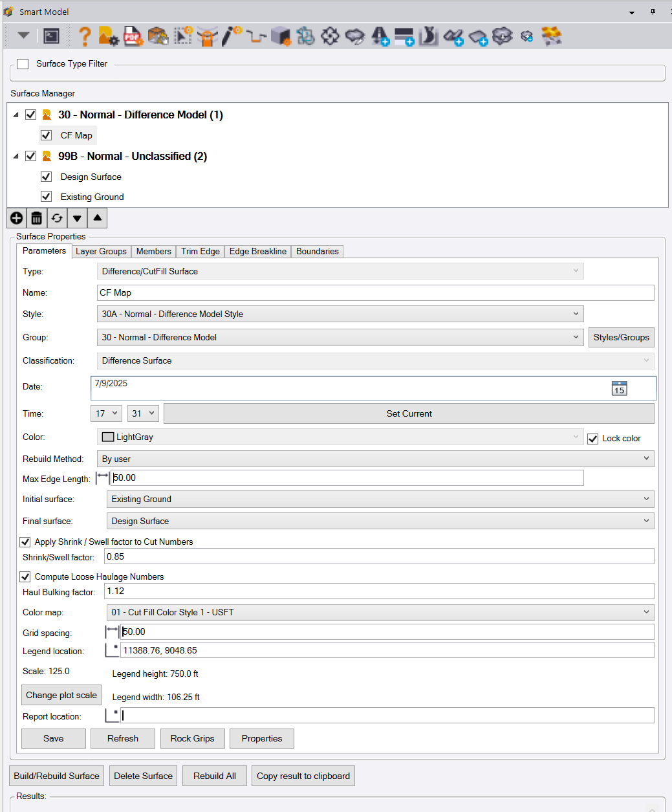Switch to the Layer Groups tab

(101, 252)
